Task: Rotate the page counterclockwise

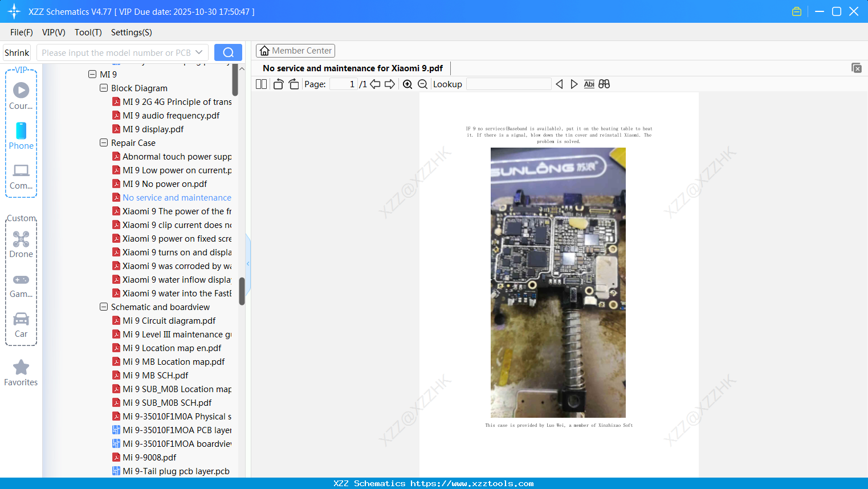Action: [x=278, y=84]
